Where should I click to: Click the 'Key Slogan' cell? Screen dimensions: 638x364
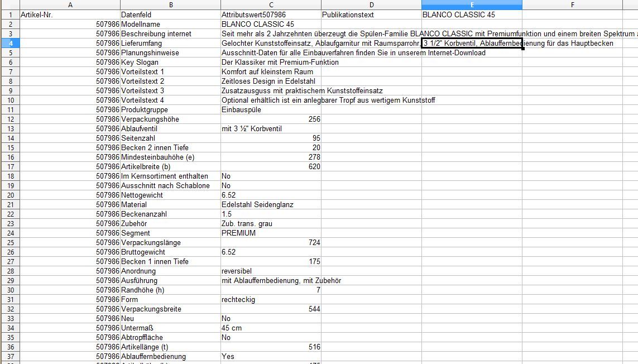[x=170, y=63]
